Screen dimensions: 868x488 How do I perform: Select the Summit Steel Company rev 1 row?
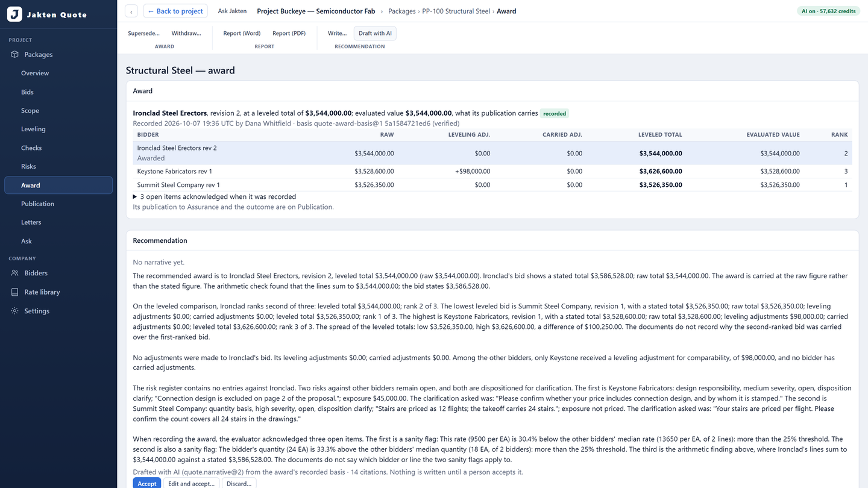click(492, 185)
